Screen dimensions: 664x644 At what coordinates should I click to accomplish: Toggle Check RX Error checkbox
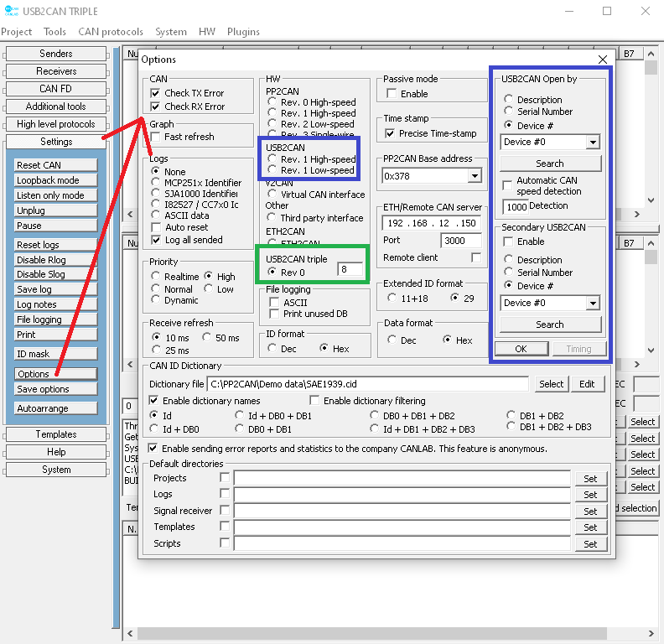155,106
